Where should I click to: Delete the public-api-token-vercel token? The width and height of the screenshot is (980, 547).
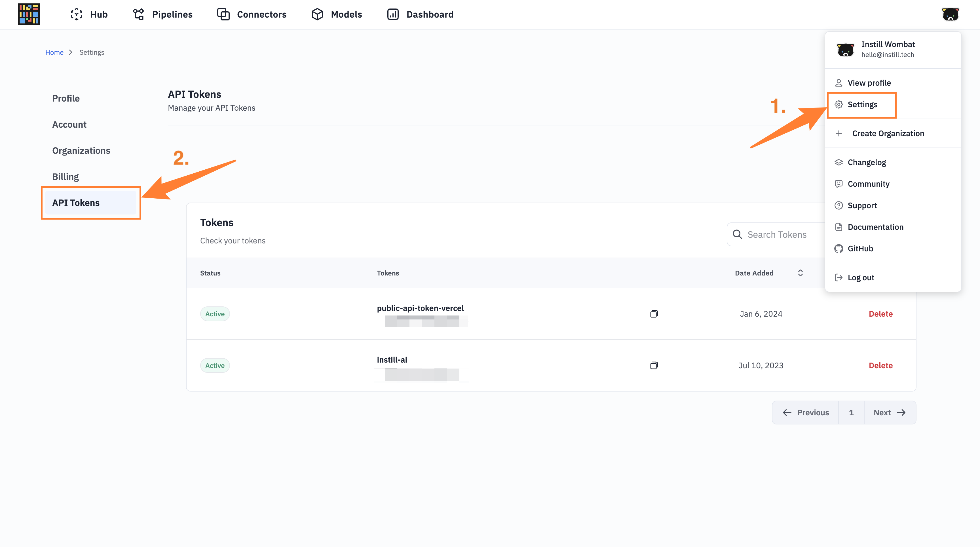click(880, 314)
